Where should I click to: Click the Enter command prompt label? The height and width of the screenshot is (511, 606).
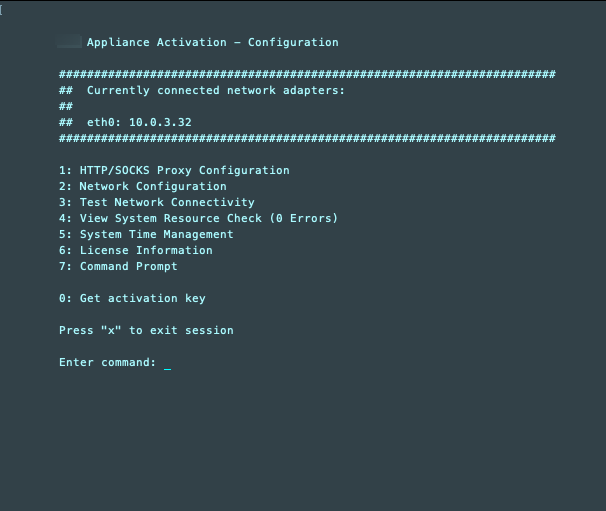(x=107, y=362)
